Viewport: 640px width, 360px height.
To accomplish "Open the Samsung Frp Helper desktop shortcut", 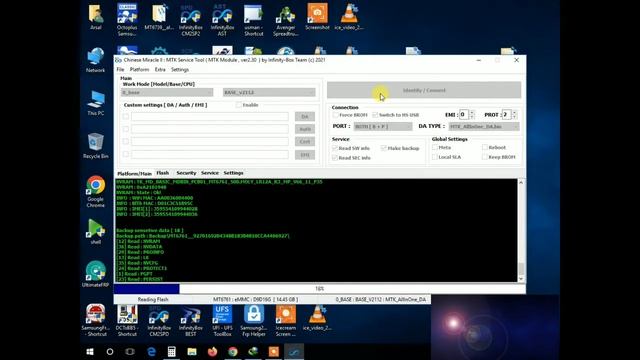I will (x=253, y=320).
